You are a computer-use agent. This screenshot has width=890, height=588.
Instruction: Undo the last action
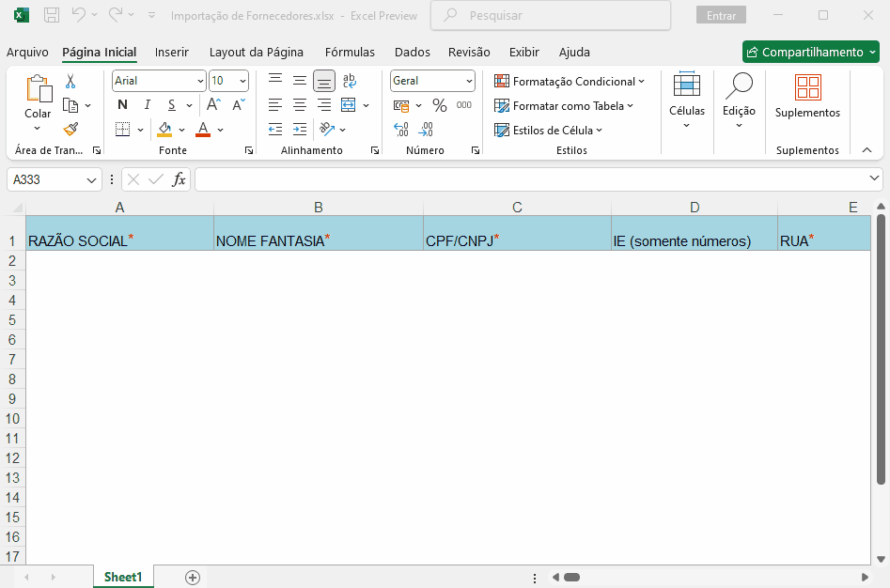tap(78, 15)
